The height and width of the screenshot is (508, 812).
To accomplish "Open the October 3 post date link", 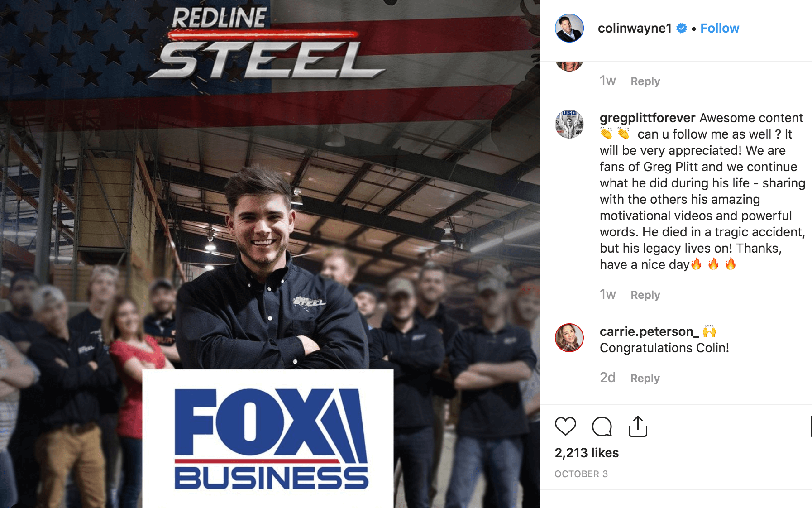I will (581, 474).
